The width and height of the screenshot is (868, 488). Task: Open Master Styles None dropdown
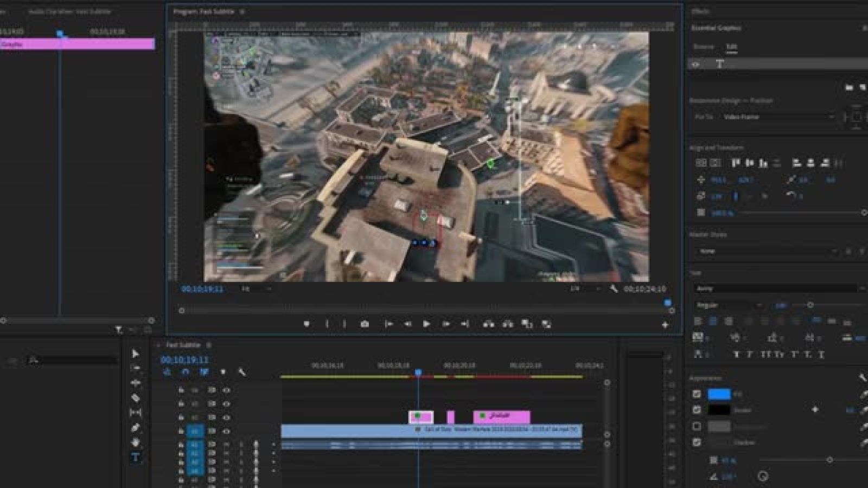click(767, 251)
